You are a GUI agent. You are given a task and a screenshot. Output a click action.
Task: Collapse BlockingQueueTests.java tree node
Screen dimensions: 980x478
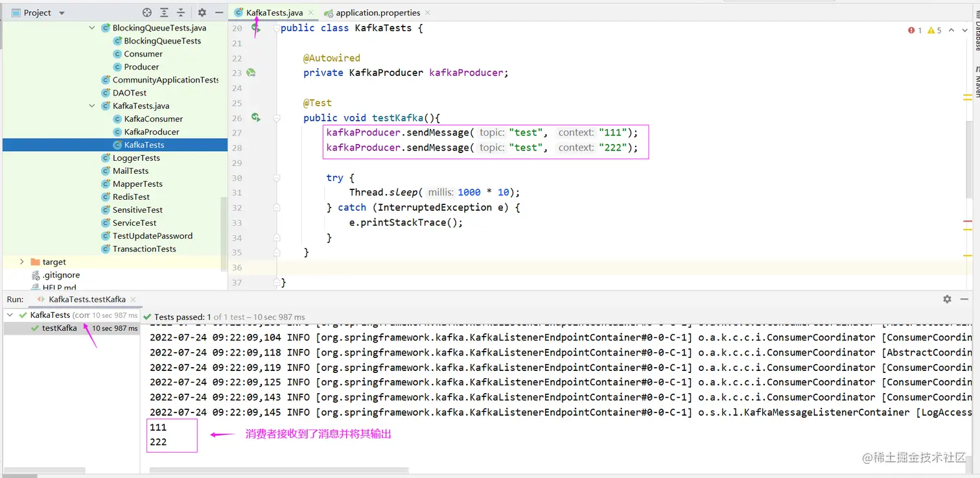click(x=91, y=28)
